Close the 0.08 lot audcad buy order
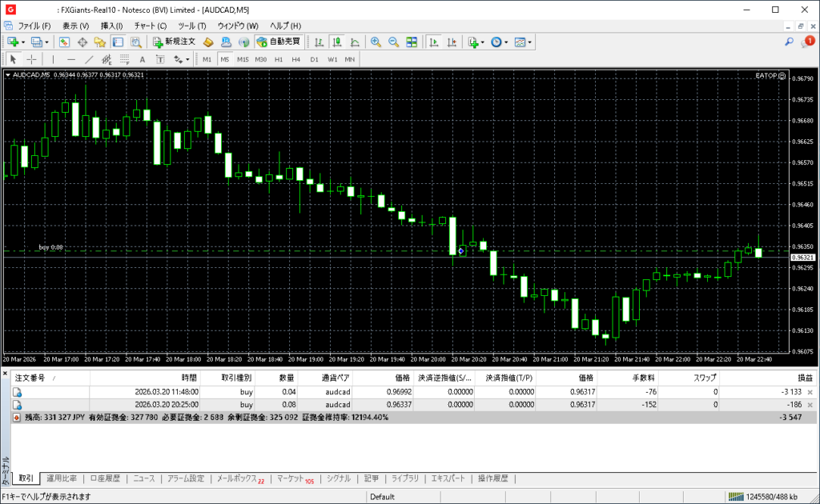Screen dimensions: 820x504 click(x=810, y=406)
